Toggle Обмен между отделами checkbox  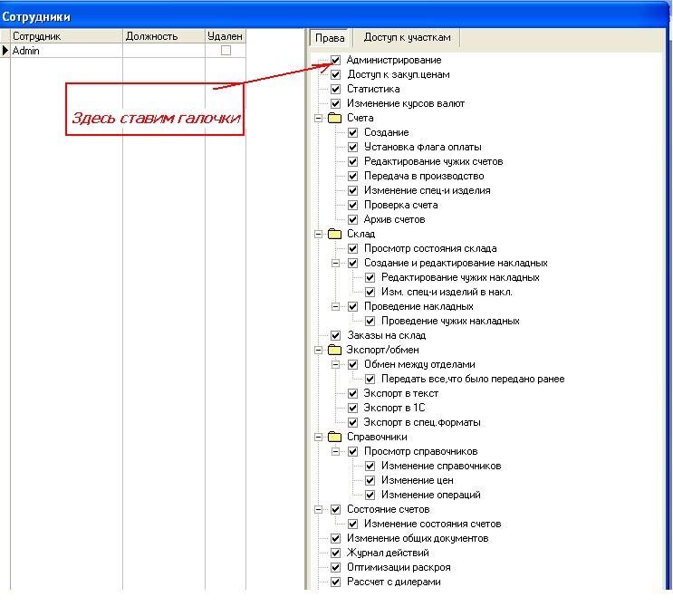(x=353, y=364)
